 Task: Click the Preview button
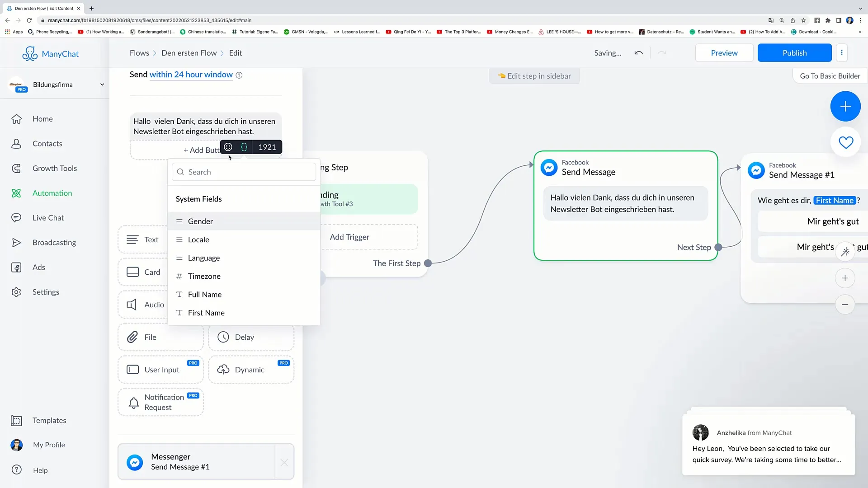click(724, 53)
